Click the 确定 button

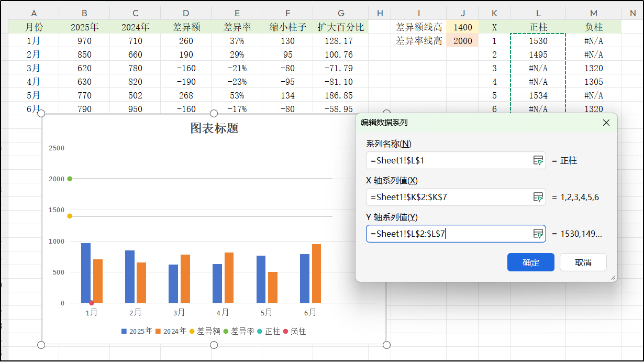click(530, 262)
